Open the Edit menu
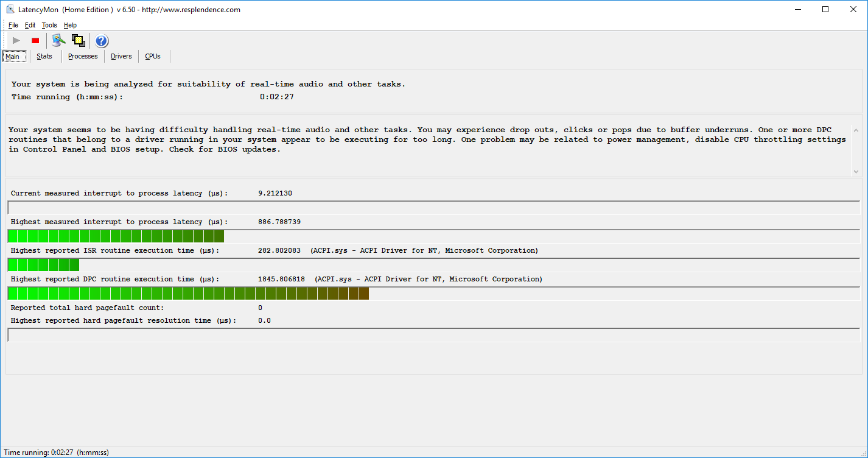This screenshot has height=458, width=868. pyautogui.click(x=30, y=26)
